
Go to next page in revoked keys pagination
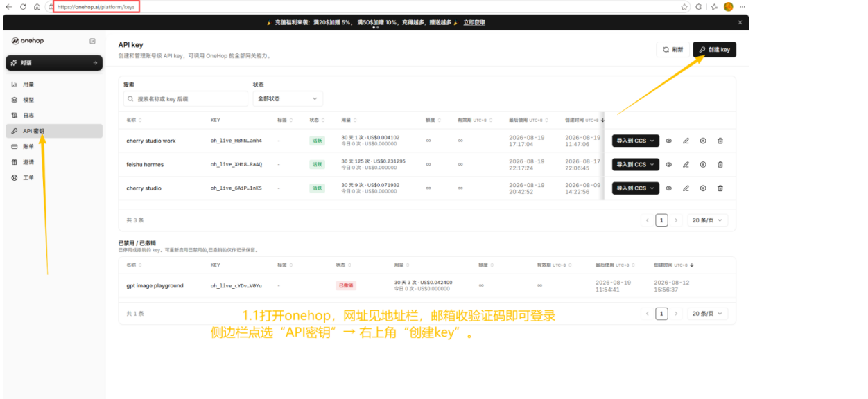[676, 314]
